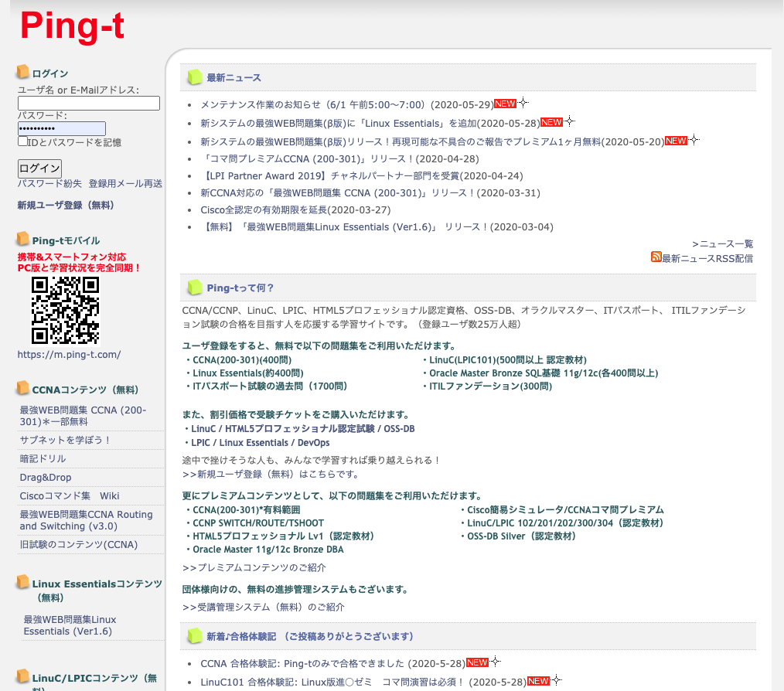Click the ログイン submit button
Image resolution: width=784 pixels, height=691 pixels.
click(40, 168)
